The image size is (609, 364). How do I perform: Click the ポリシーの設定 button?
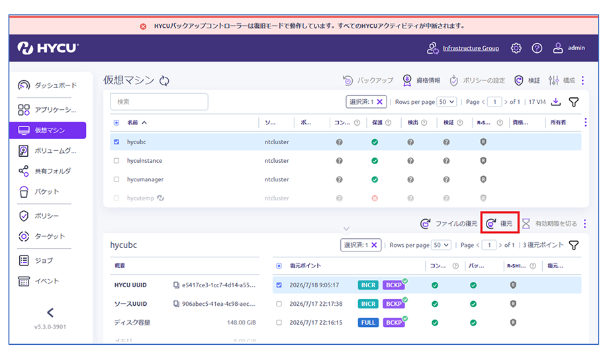tap(477, 81)
